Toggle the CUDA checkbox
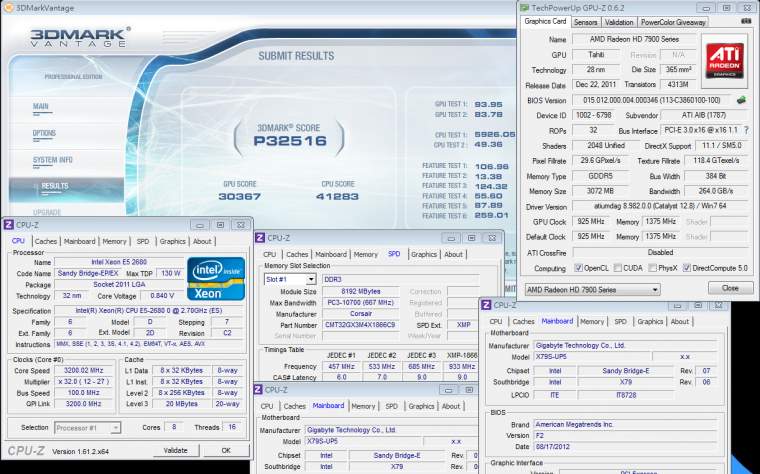 click(618, 269)
